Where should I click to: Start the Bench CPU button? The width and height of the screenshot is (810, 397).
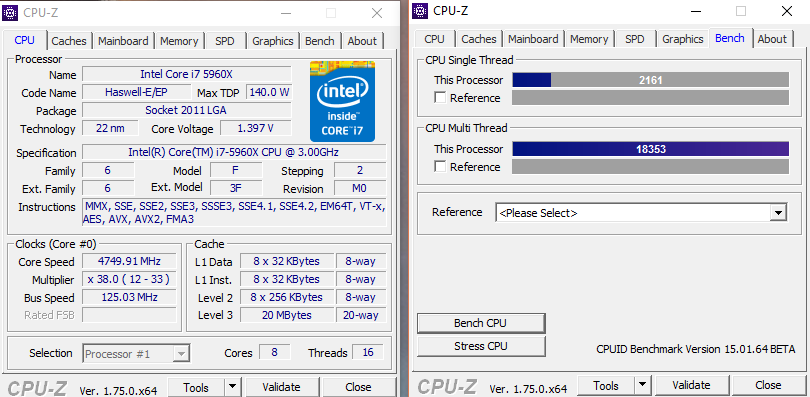click(481, 323)
